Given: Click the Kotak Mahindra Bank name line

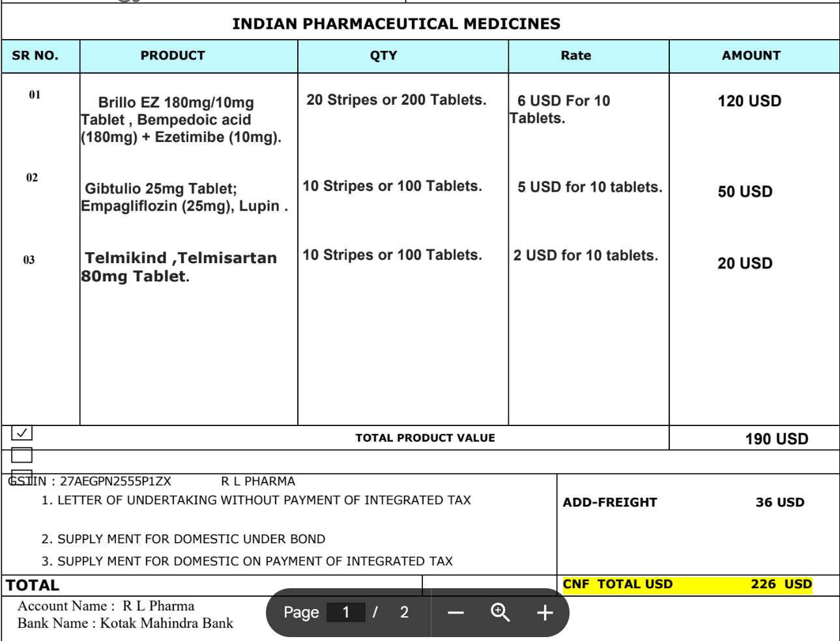Looking at the screenshot, I should [x=125, y=623].
